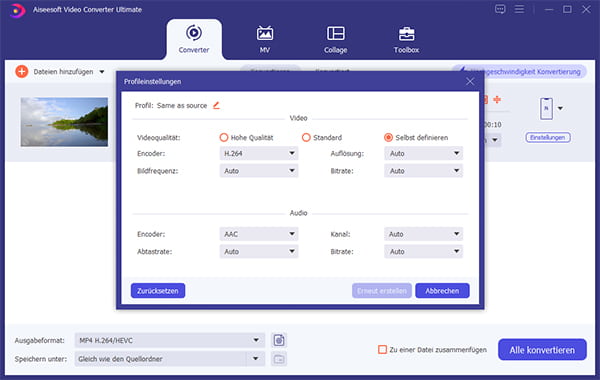Open the feedback chat icon in title bar
Viewport: 600px width, 380px height.
[x=500, y=9]
